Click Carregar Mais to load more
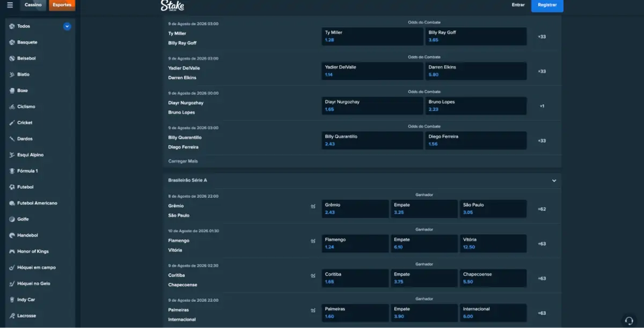The image size is (644, 328). tap(183, 161)
